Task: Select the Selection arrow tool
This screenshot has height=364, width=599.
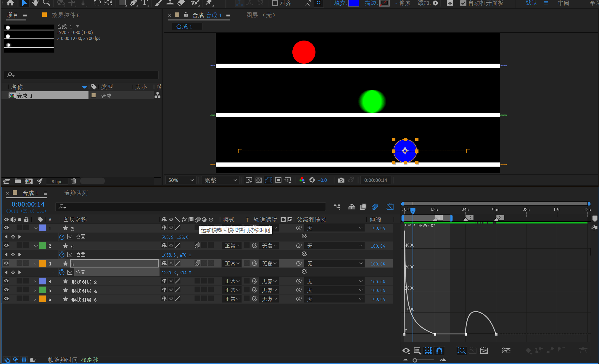Action: tap(25, 3)
